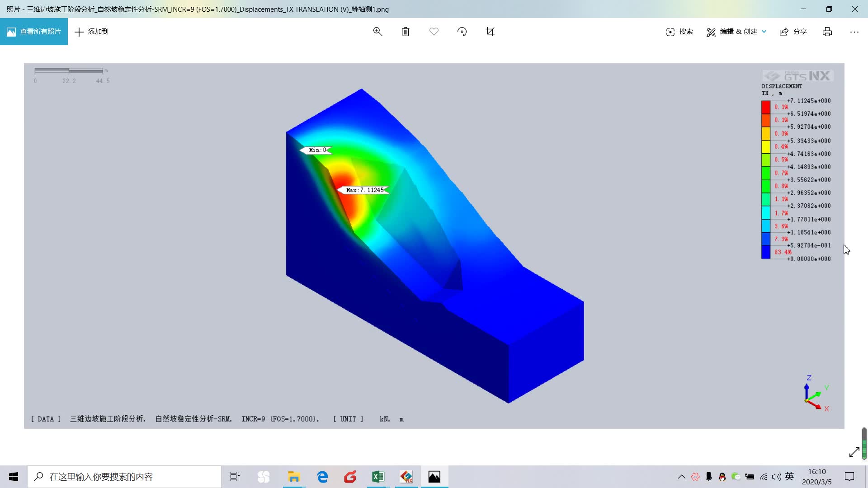Switch to Excel on the taskbar

pos(378,477)
